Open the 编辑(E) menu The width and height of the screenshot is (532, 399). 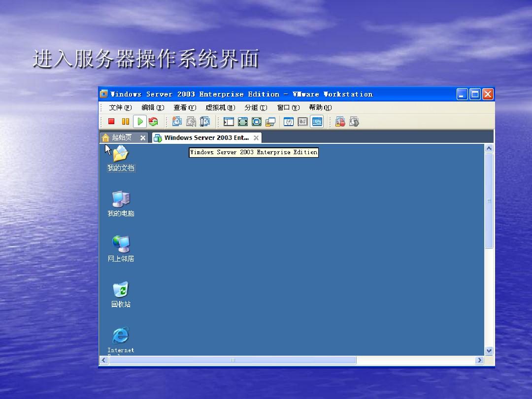pos(153,107)
